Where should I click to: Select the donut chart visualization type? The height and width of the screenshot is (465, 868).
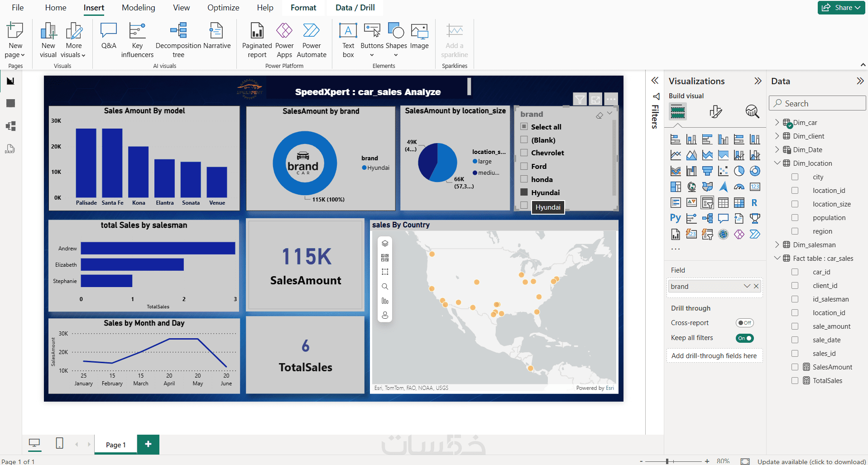755,171
